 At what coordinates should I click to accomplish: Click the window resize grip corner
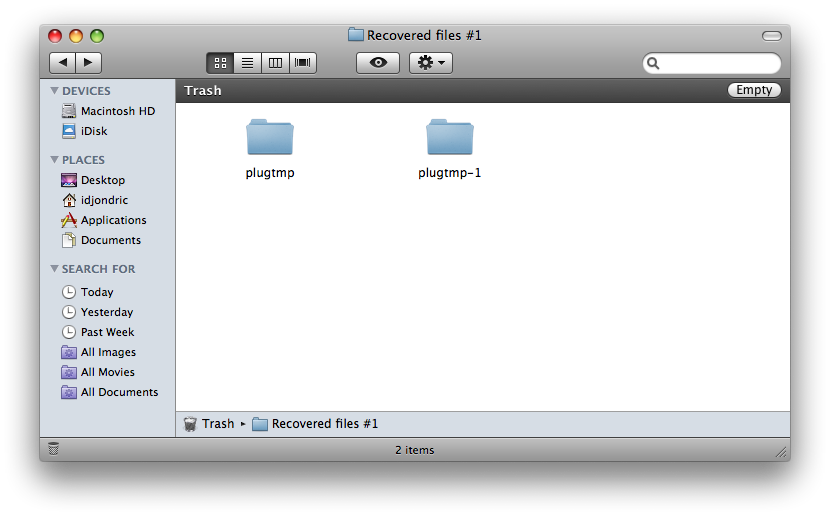pyautogui.click(x=781, y=451)
